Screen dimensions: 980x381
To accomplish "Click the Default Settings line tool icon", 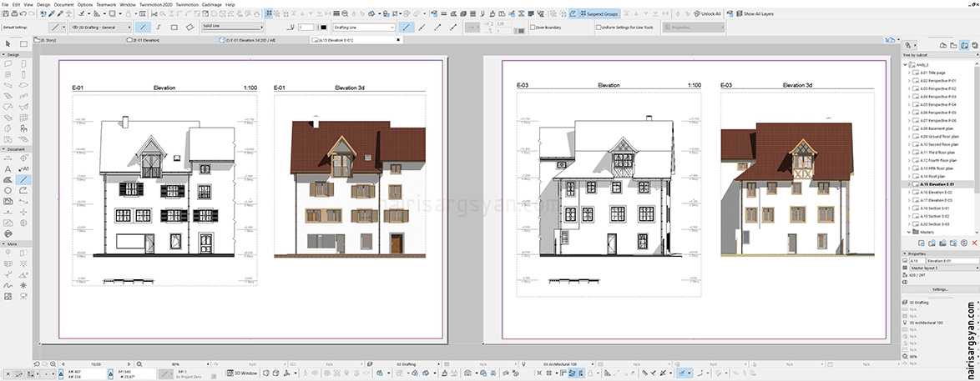I will click(58, 27).
